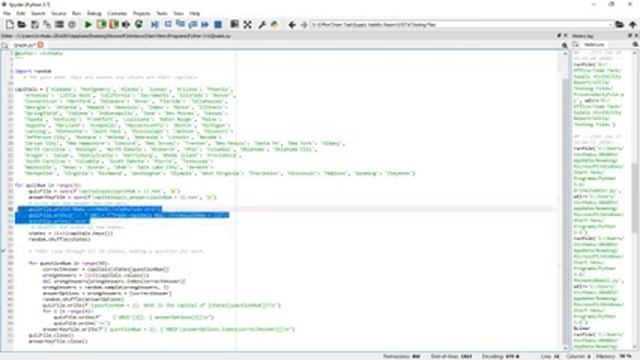Open the PYTHONPATH manager
The image size is (640, 360).
[274, 24]
